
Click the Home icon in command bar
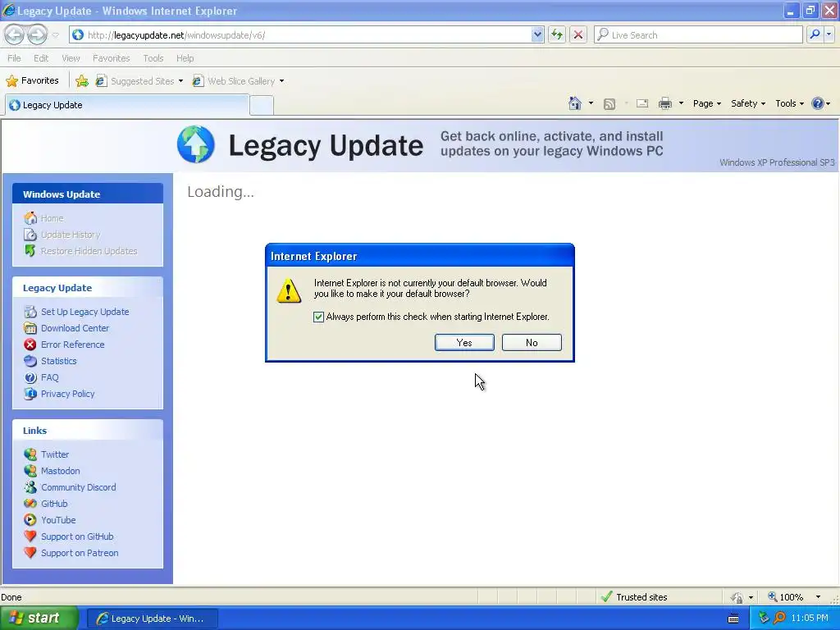[575, 103]
